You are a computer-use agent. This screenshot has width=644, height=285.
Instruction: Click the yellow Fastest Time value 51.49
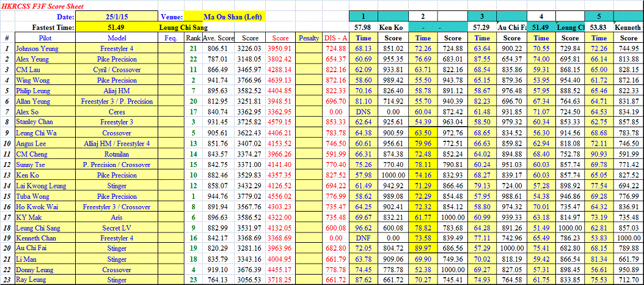click(116, 28)
